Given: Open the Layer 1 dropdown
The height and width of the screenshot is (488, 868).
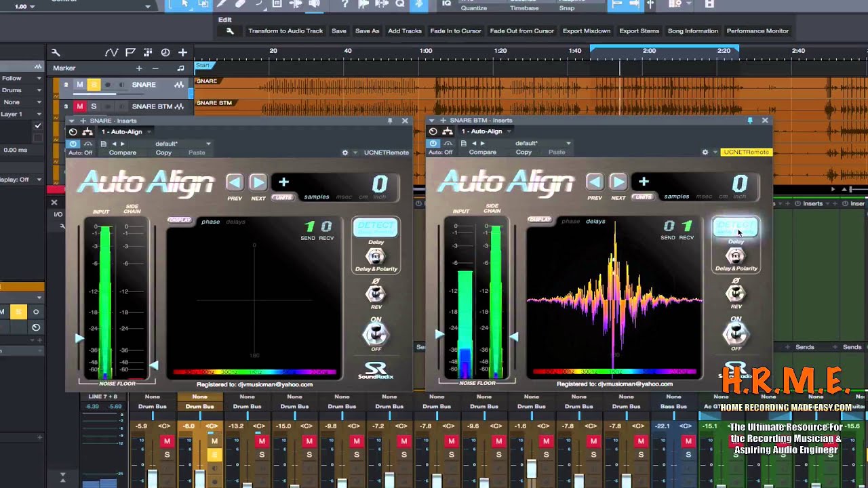Looking at the screenshot, I should point(22,114).
